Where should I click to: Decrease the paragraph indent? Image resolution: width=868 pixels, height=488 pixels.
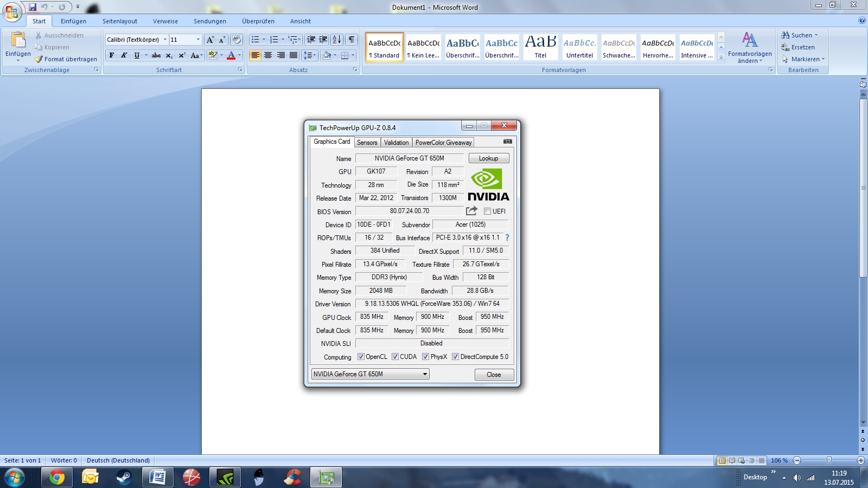(x=311, y=40)
